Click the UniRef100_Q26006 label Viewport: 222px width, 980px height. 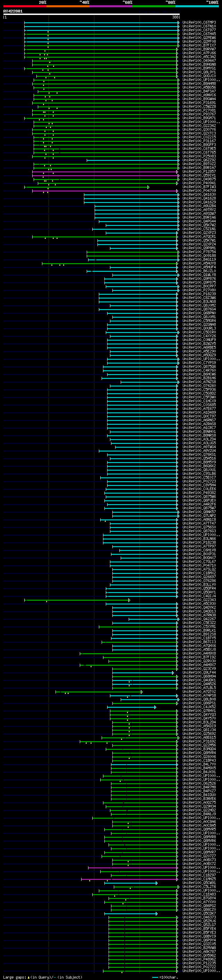coord(199,757)
